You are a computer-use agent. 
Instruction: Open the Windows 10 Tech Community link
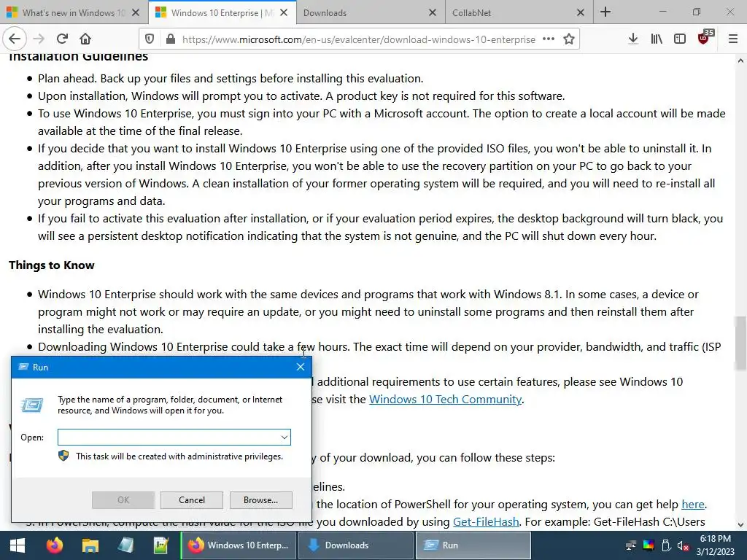pos(445,399)
